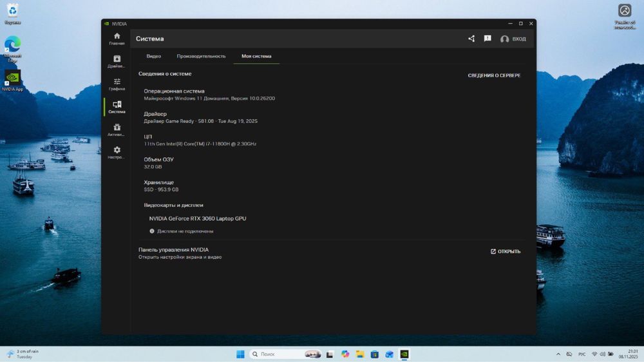Screen dimensions: 644x362
Task: Open Task View in taskbar
Action: 330,354
